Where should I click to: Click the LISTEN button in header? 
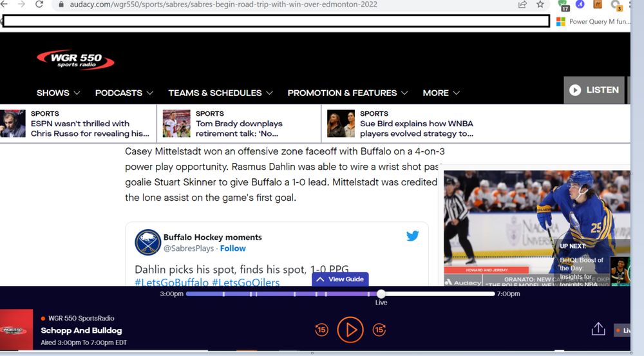point(594,90)
